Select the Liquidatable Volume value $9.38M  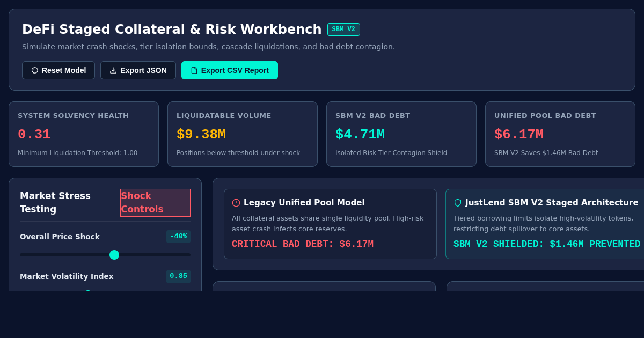201,135
